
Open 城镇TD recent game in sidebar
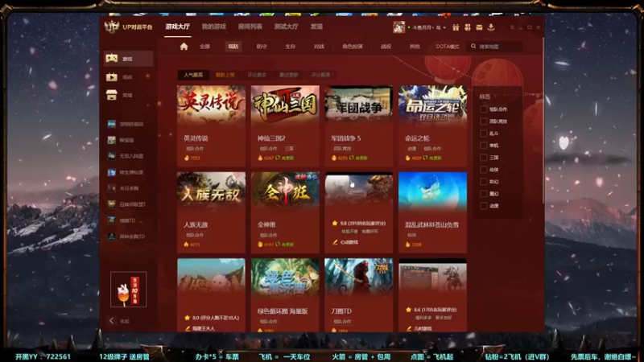(x=122, y=220)
